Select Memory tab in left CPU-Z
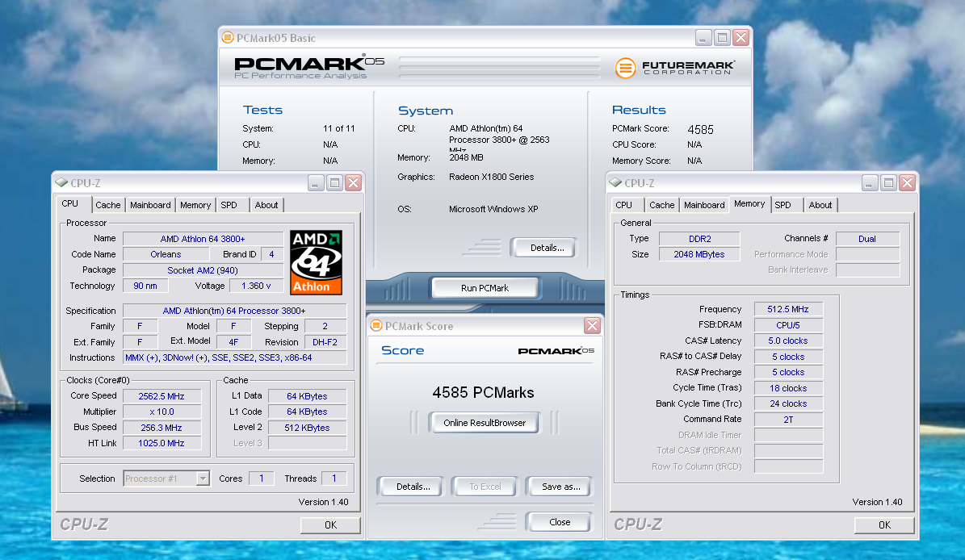 click(195, 205)
